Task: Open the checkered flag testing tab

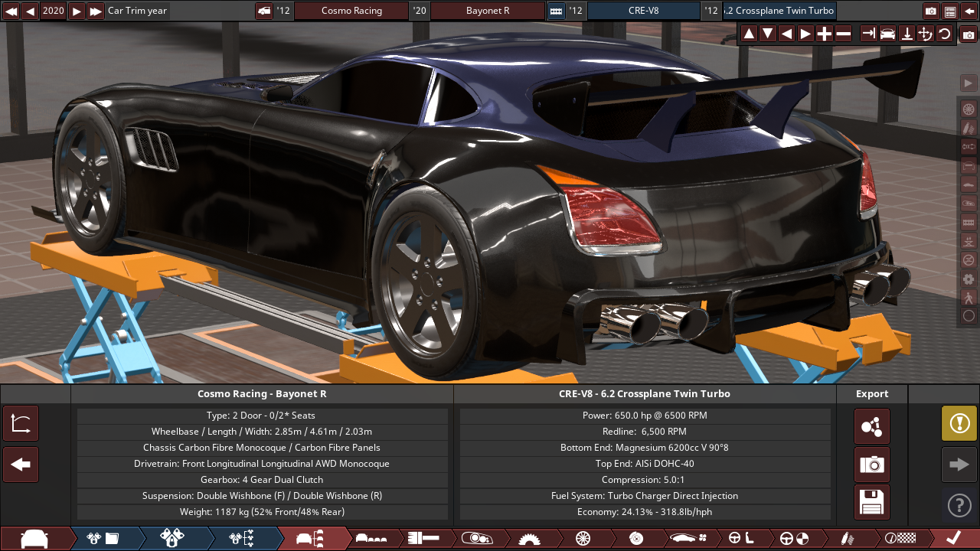Action: point(899,539)
